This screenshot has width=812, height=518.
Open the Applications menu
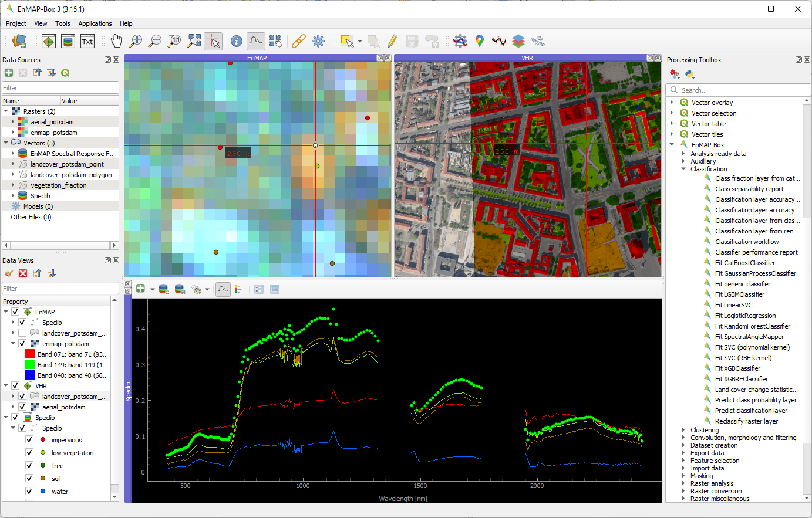[x=95, y=23]
